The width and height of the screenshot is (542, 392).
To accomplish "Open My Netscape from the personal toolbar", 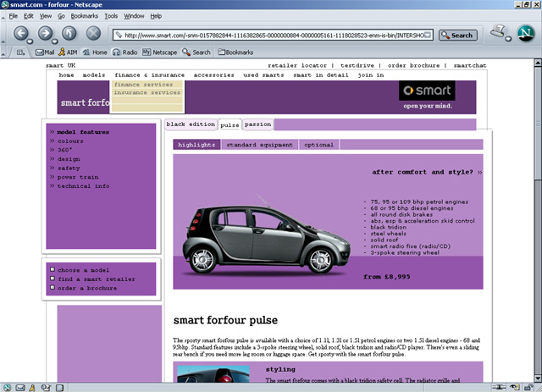I will point(159,52).
